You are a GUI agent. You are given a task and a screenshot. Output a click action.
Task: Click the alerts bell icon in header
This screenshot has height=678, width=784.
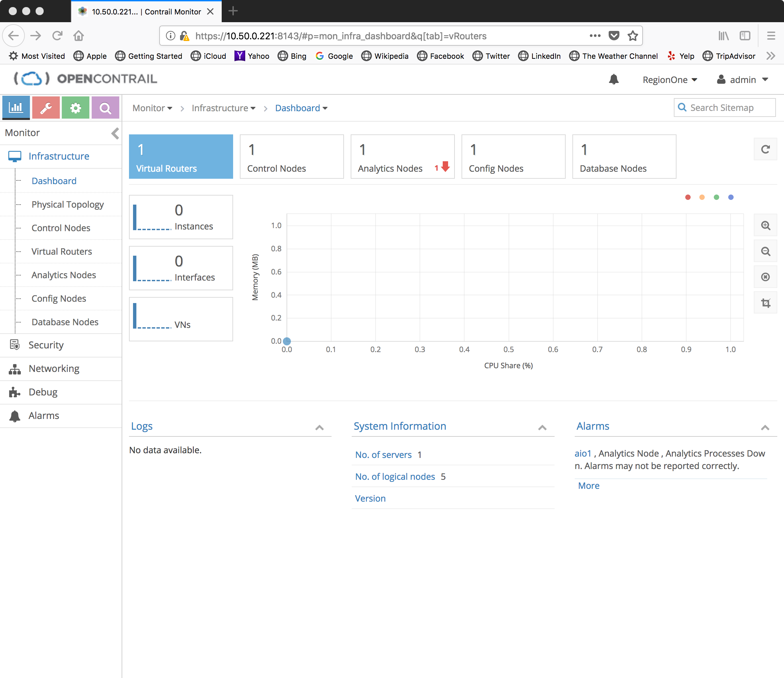coord(613,80)
